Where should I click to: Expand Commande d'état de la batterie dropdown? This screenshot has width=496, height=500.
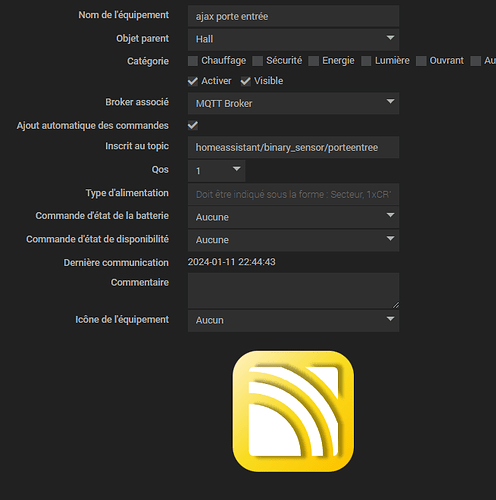293,217
